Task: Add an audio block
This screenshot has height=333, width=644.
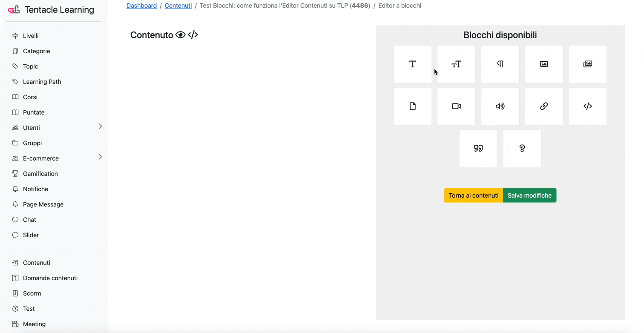Action: [500, 106]
